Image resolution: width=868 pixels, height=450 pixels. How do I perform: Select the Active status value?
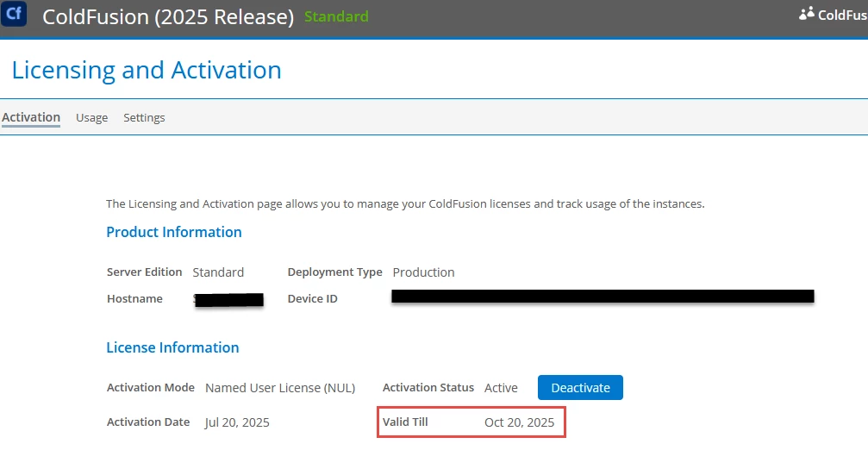(x=501, y=388)
